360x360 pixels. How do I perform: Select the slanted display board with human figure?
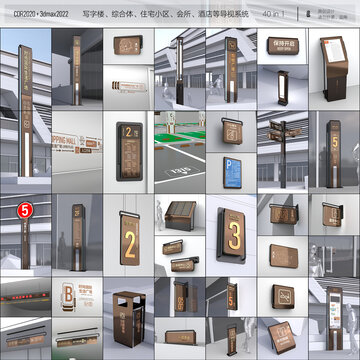180,214
